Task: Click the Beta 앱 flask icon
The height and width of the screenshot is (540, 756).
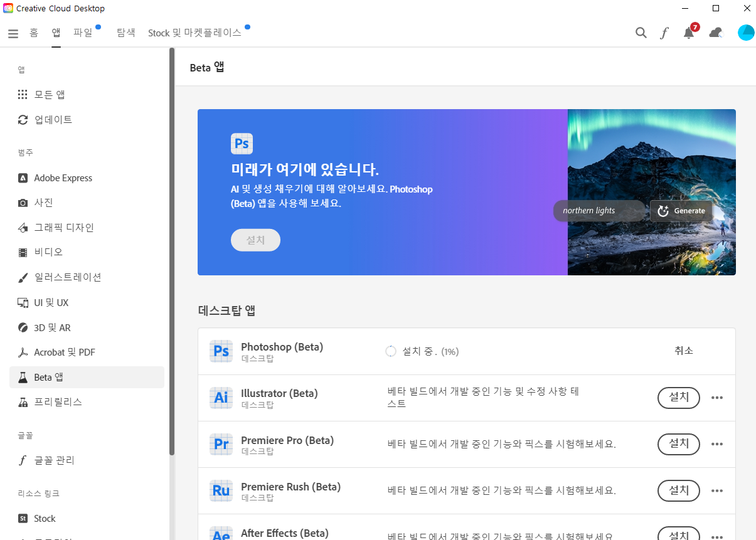Action: pos(23,378)
